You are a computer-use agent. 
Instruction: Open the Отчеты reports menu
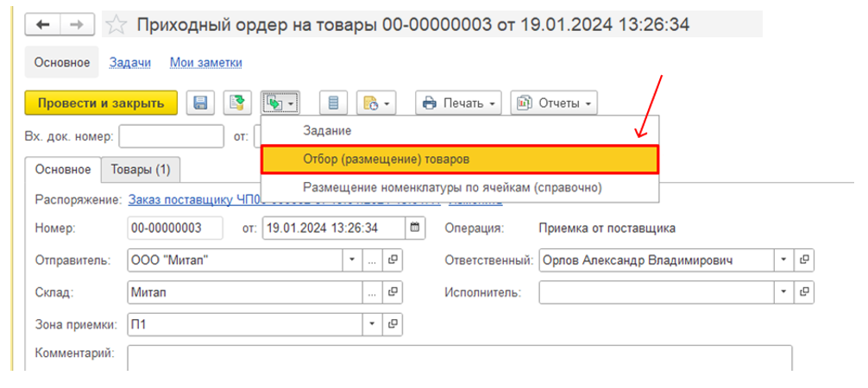click(554, 103)
